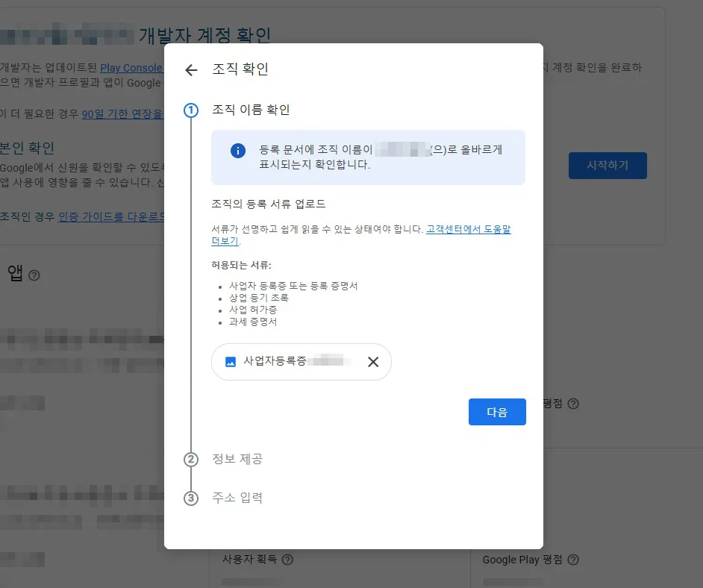
Task: Click the 주소 입력 step label
Action: (237, 498)
